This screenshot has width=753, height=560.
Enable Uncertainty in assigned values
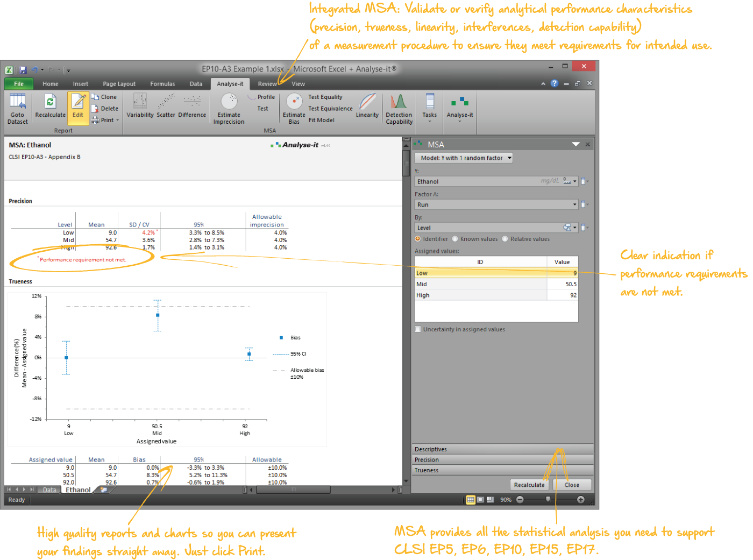418,329
